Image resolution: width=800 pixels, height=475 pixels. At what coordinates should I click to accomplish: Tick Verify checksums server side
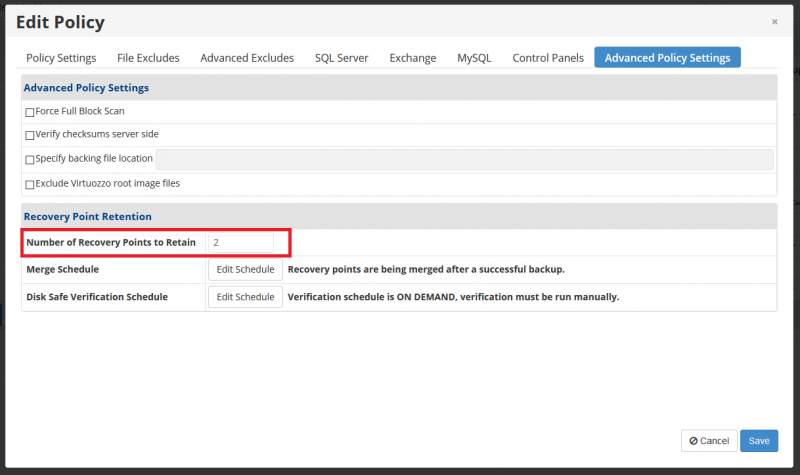tap(30, 135)
